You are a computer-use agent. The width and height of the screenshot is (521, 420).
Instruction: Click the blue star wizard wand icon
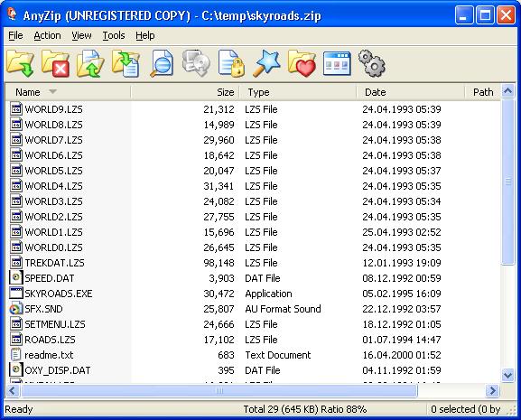(x=266, y=63)
